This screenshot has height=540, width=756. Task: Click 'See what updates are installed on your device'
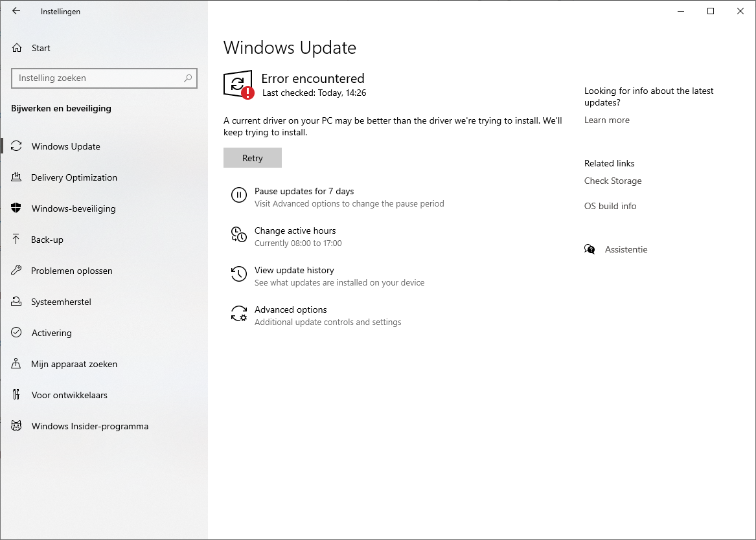click(x=339, y=283)
